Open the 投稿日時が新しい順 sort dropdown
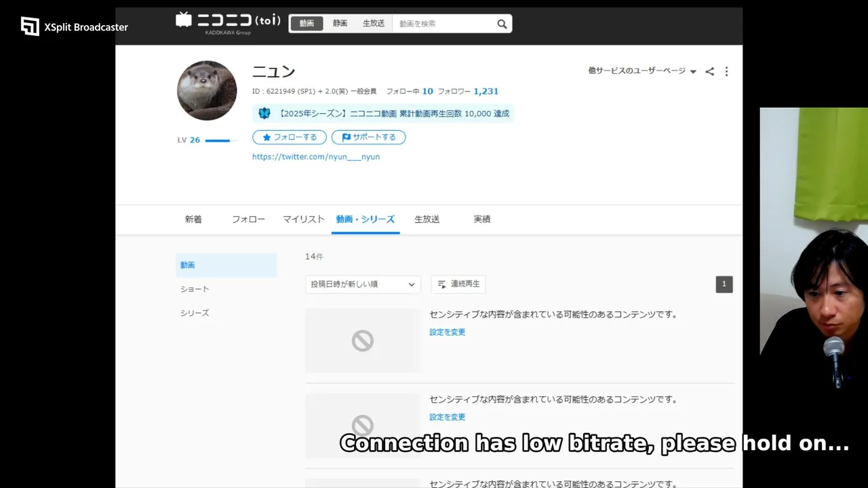The width and height of the screenshot is (868, 488). coord(363,285)
